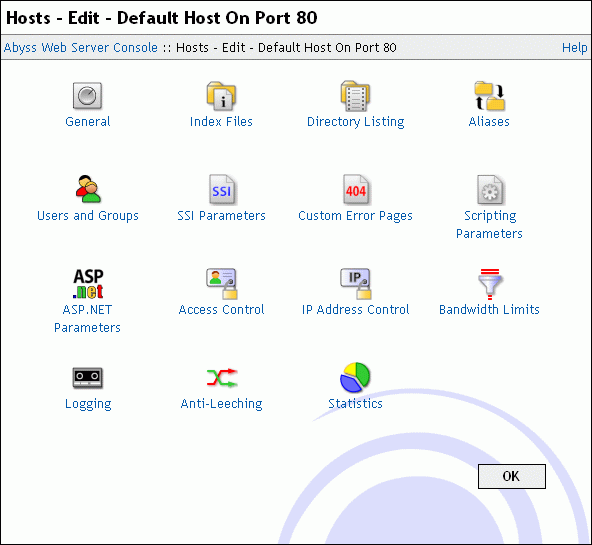Click the Scripting Parameters gear document icon
This screenshot has width=592, height=545.
(x=490, y=189)
